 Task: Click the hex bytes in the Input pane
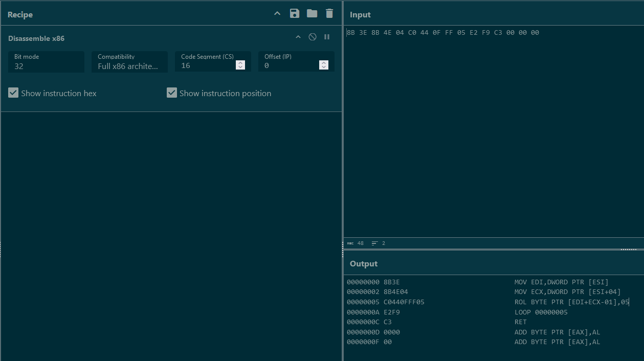tap(443, 33)
